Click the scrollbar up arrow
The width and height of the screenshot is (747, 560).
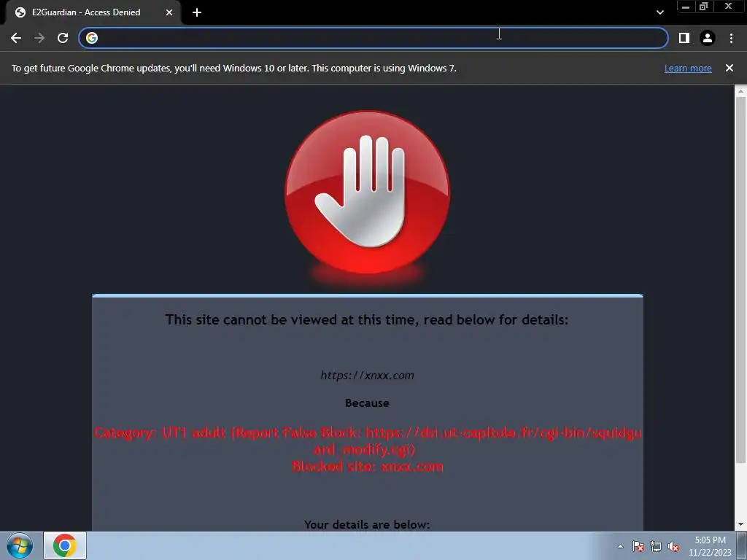(740, 90)
